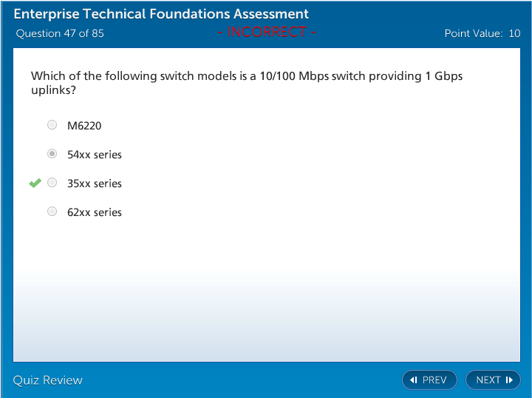The height and width of the screenshot is (398, 532).
Task: Click the left arrow icon in PREV button
Action: (414, 380)
